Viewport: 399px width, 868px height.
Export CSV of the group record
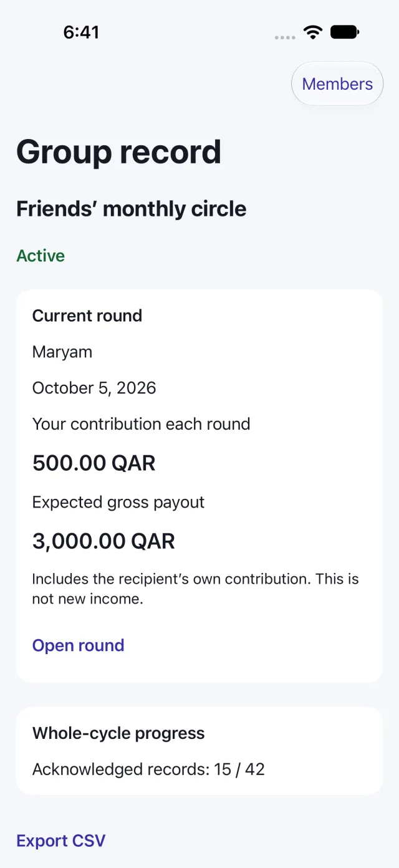61,841
